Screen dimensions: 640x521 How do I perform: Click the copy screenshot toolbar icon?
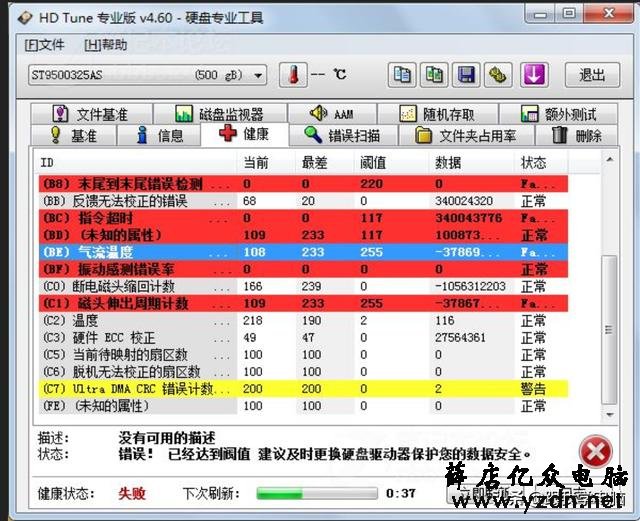[434, 75]
